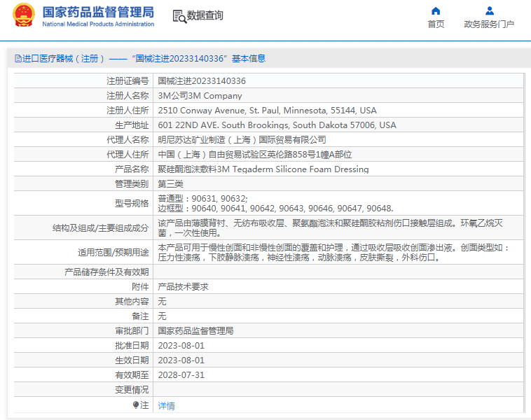Click the 首页 home icon
The image size is (531, 420).
(436, 11)
